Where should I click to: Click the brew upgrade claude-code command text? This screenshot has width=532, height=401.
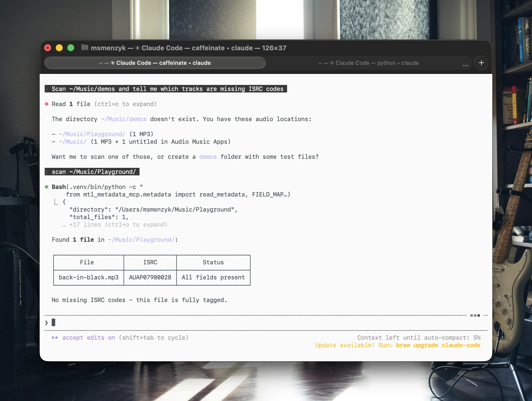438,345
